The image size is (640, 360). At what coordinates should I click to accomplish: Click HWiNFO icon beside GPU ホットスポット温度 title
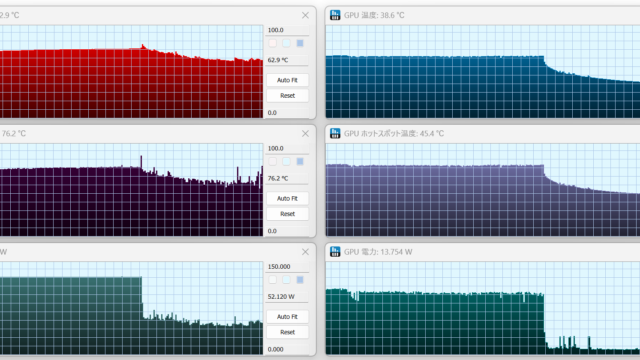335,133
